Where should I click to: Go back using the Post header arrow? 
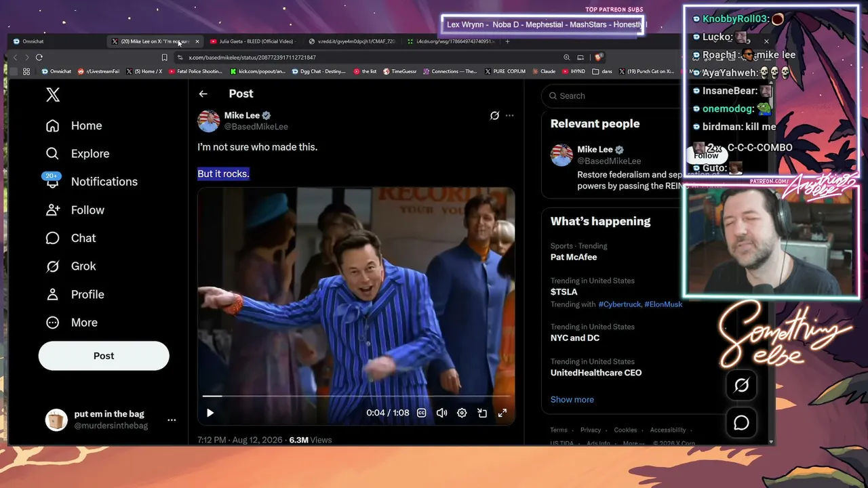pyautogui.click(x=203, y=94)
